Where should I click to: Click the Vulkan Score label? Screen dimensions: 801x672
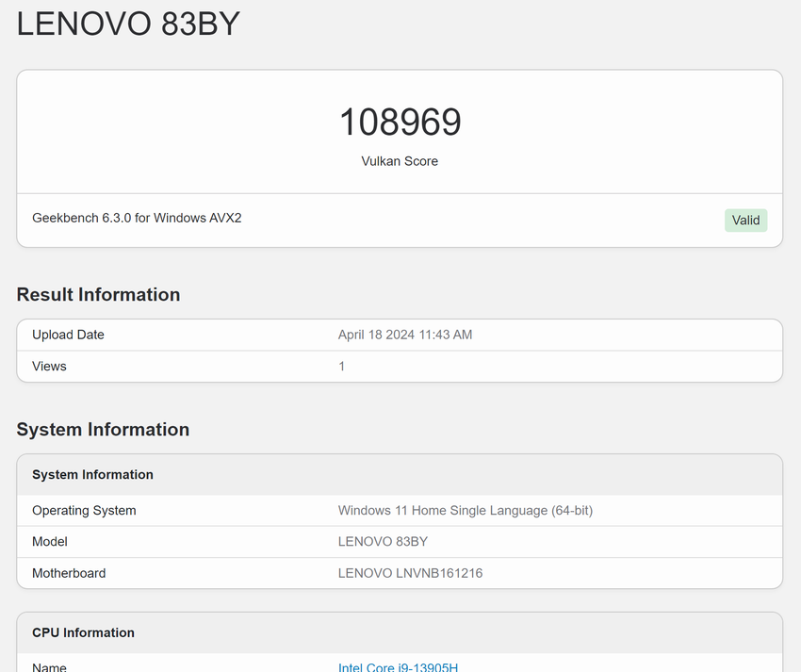tap(400, 161)
